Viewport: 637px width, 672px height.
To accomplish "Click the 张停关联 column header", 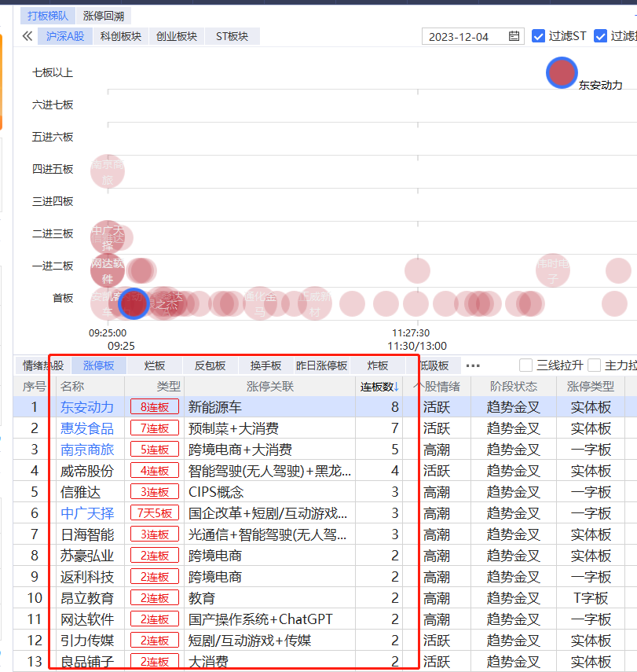I will (x=270, y=387).
